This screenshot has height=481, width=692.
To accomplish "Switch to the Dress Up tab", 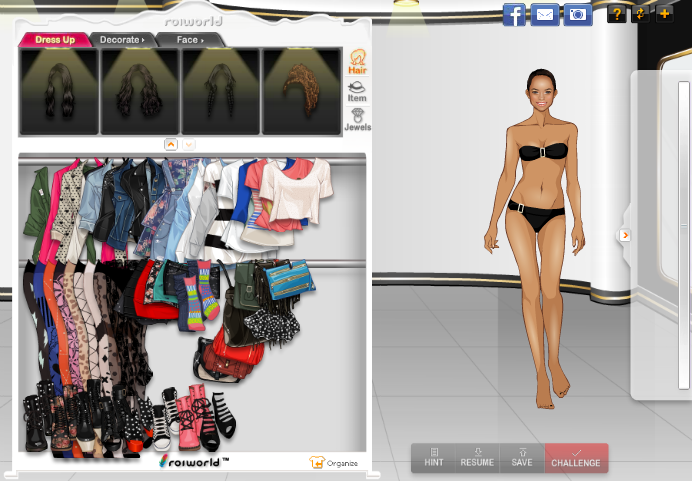I will (x=55, y=40).
